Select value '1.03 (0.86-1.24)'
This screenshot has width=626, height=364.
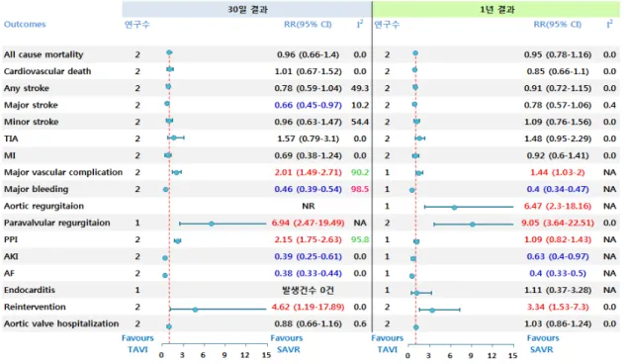[558, 323]
